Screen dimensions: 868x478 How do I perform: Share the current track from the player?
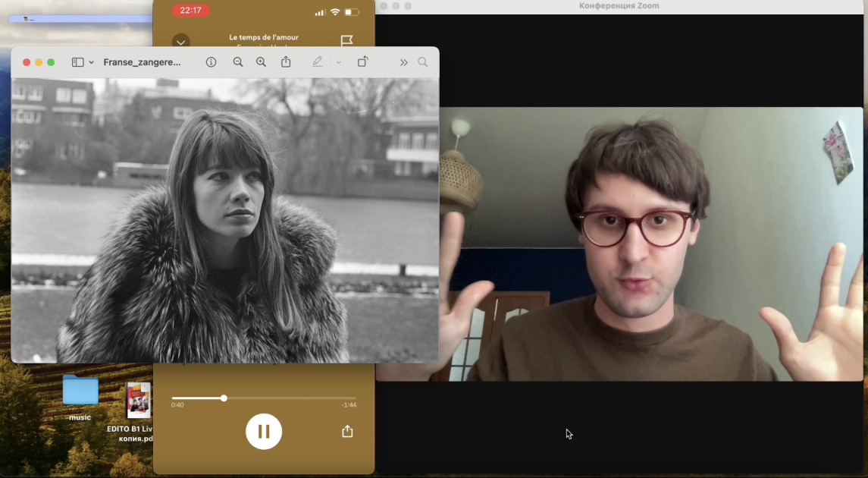click(x=347, y=431)
